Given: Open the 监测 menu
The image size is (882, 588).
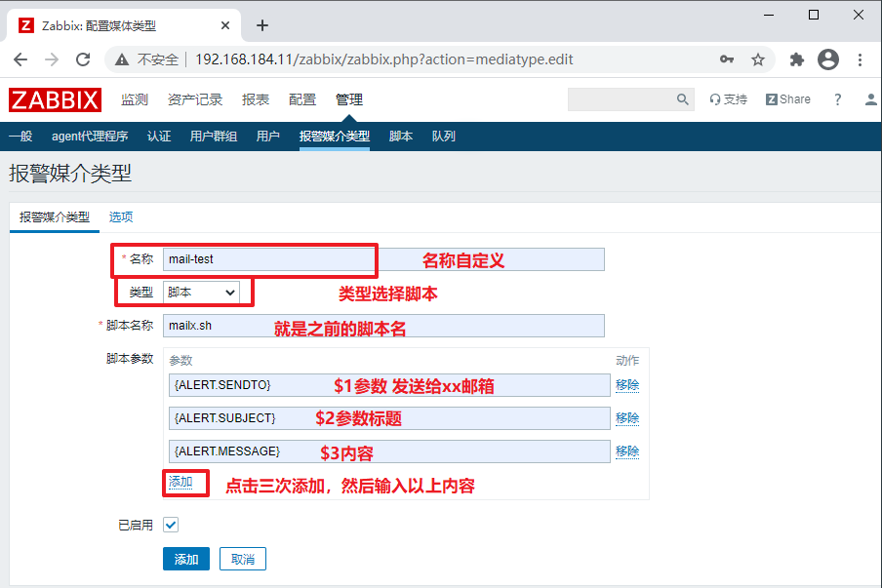Looking at the screenshot, I should coord(135,100).
